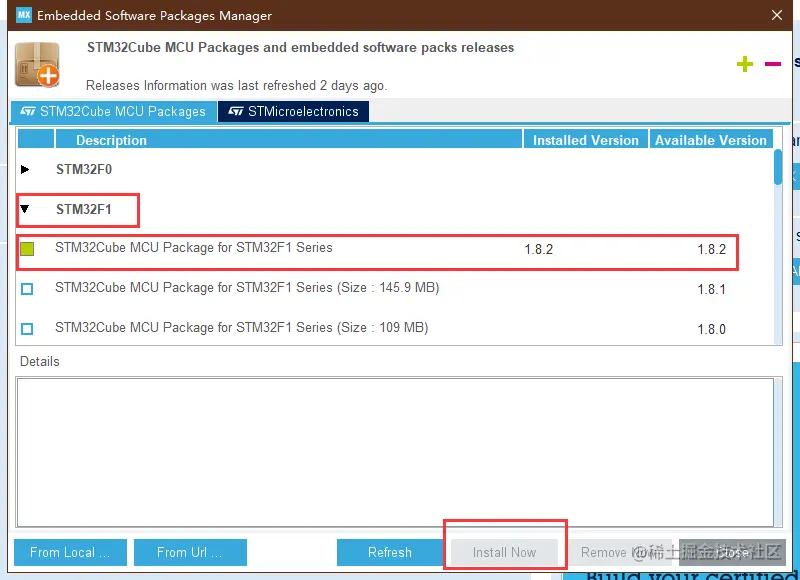Viewport: 800px width, 580px height.
Task: Click the installed version cell 1.8.2
Action: click(539, 249)
